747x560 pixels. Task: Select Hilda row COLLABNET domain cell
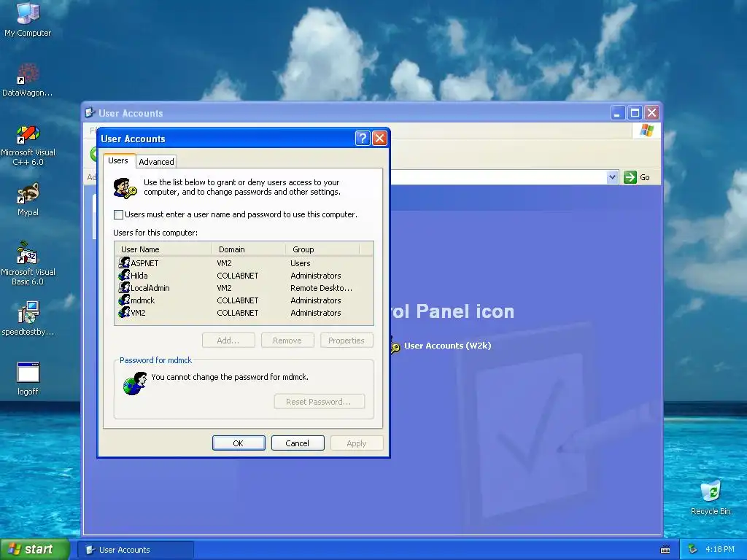(x=237, y=276)
